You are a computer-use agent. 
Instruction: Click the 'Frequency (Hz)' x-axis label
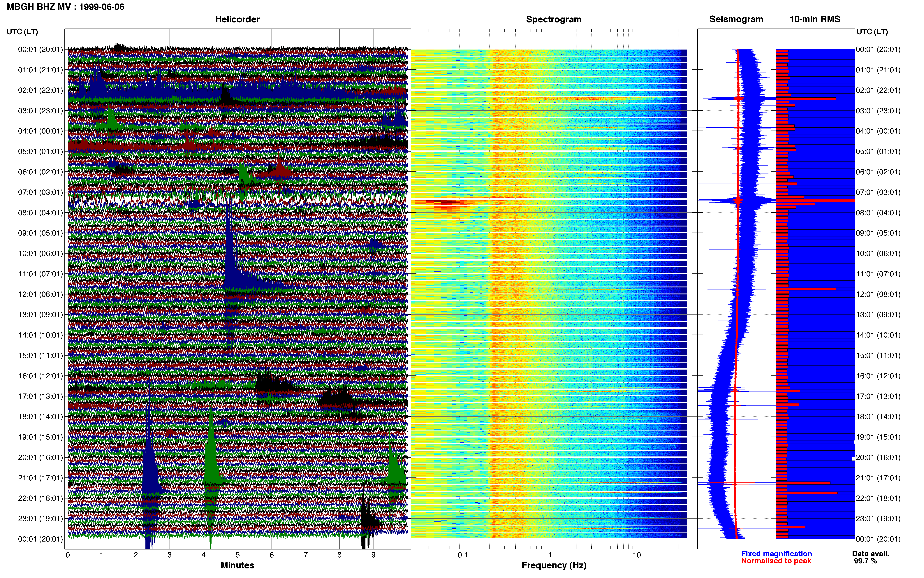(x=554, y=565)
